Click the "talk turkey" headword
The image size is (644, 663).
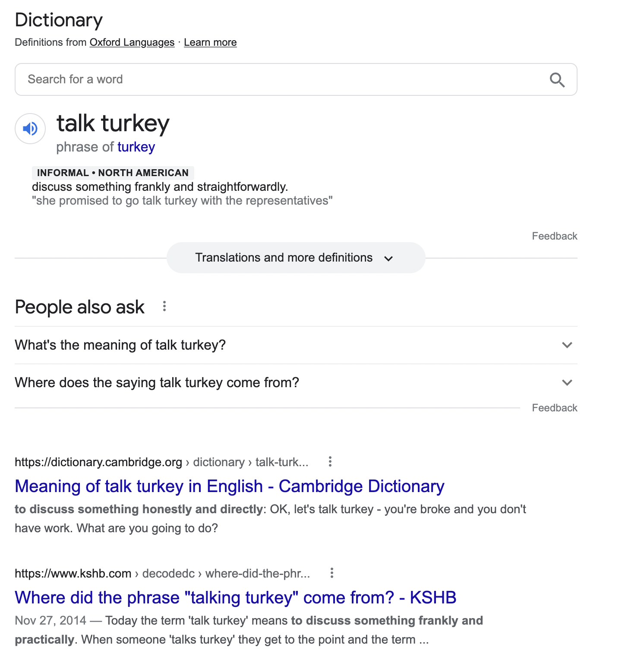pos(113,123)
